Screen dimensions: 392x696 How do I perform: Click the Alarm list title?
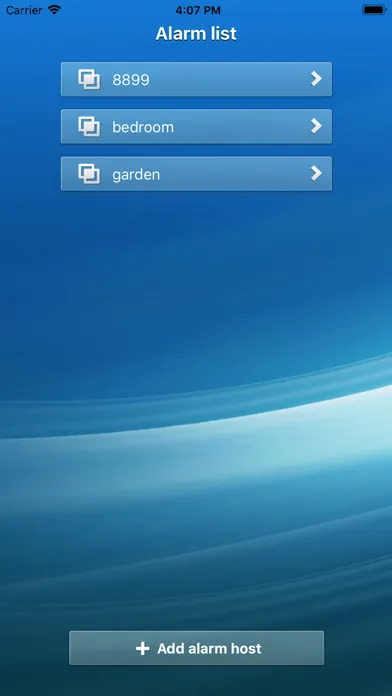(x=196, y=34)
